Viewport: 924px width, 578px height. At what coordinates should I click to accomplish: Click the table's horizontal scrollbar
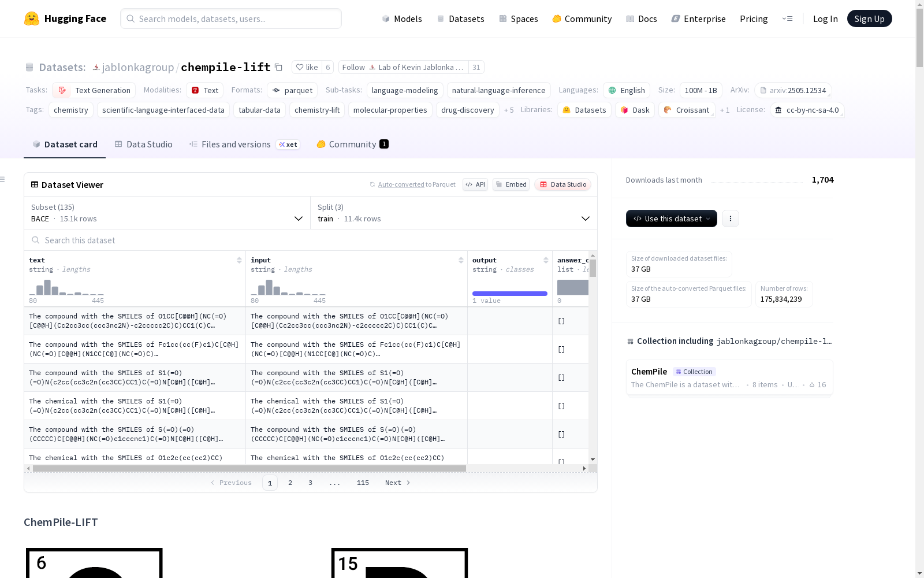click(x=249, y=468)
